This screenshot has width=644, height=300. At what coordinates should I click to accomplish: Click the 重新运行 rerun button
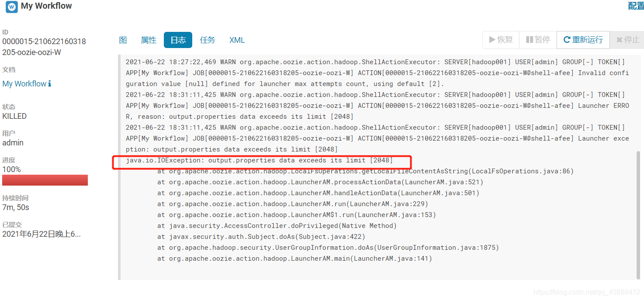coord(583,40)
